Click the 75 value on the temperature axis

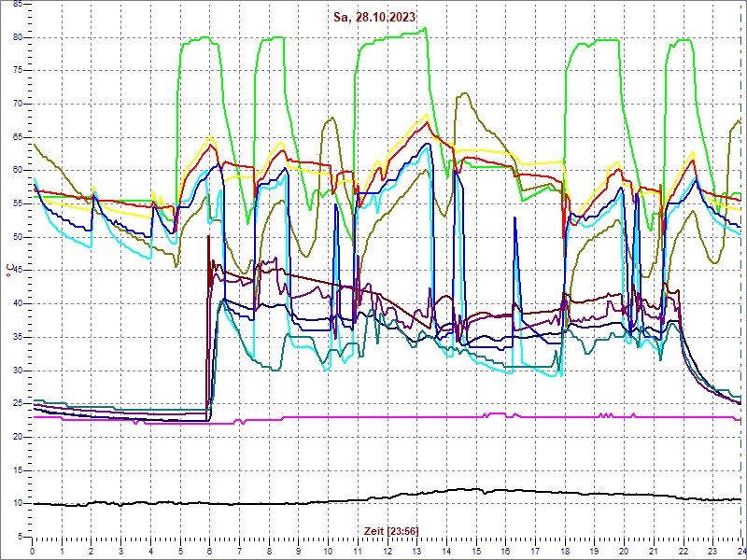[x=17, y=71]
